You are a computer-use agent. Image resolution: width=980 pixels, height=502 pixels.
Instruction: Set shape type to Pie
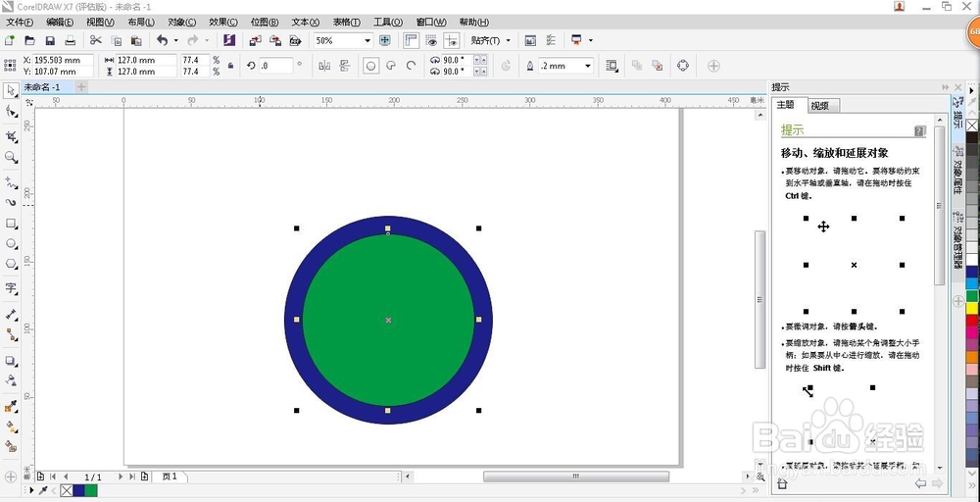tap(391, 66)
